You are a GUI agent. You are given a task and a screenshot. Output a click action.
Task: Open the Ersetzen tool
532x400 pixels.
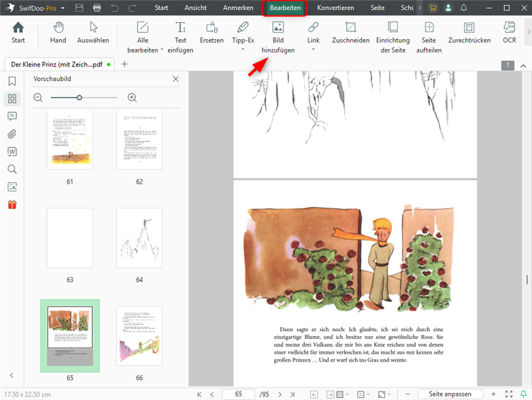[x=211, y=33]
